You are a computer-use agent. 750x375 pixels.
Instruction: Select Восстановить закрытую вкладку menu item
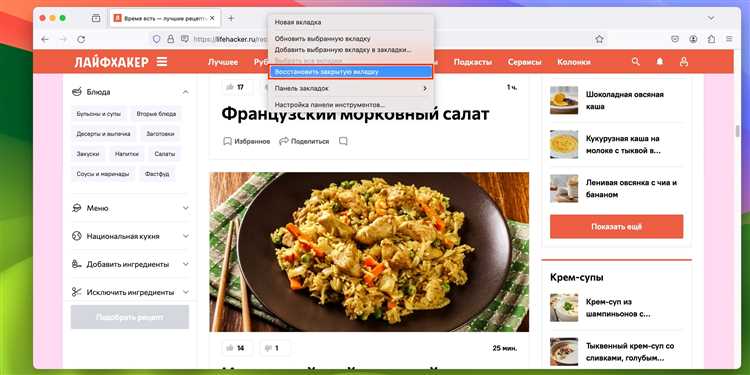pos(351,72)
